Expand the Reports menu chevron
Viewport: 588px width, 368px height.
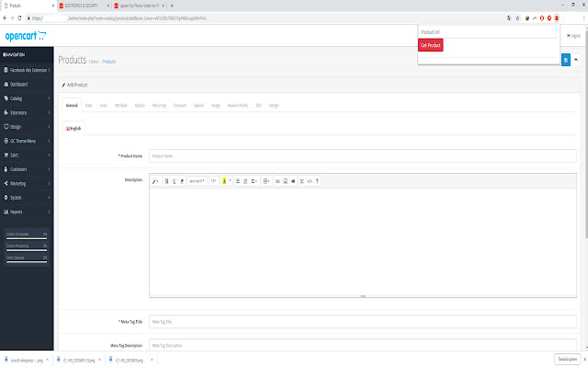(49, 212)
